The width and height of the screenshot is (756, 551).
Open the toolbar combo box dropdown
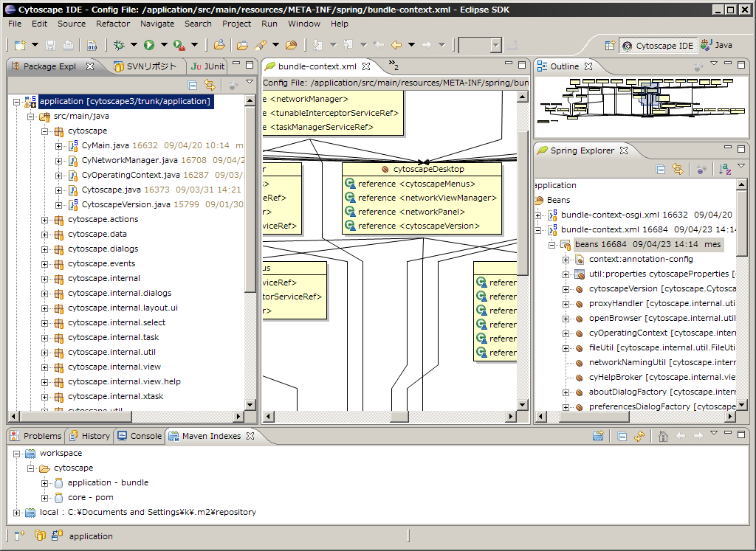click(496, 45)
